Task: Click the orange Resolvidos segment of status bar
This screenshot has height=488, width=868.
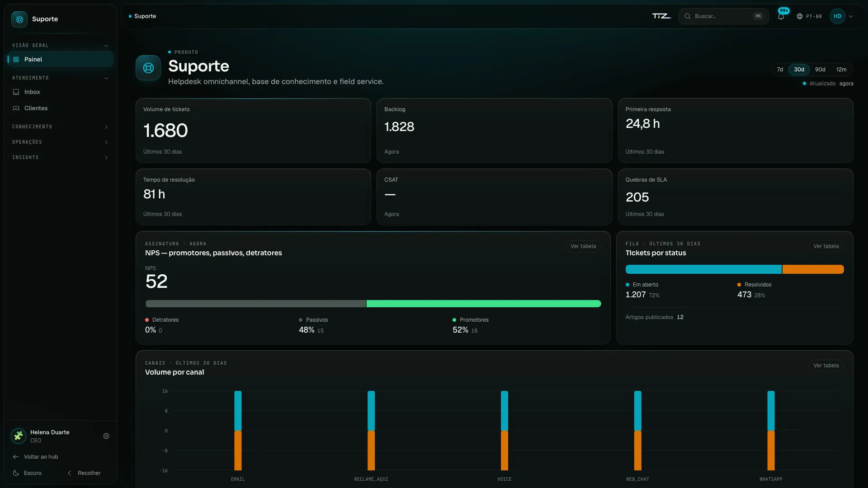Action: pos(813,269)
